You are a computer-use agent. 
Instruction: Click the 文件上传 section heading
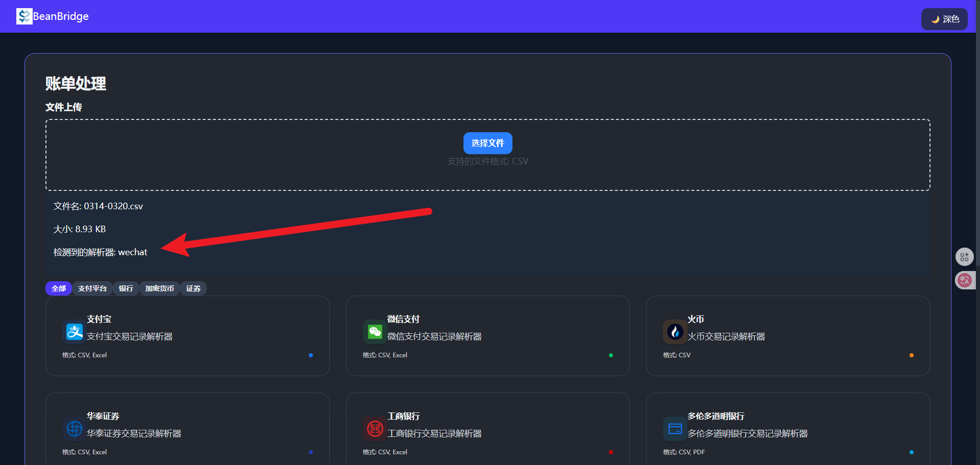[64, 107]
